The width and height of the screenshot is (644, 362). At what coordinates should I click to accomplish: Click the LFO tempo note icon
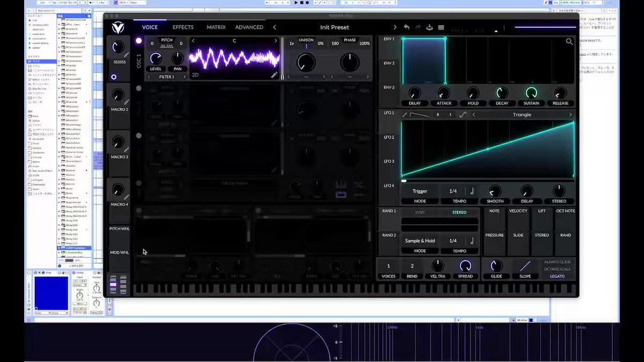click(x=472, y=191)
